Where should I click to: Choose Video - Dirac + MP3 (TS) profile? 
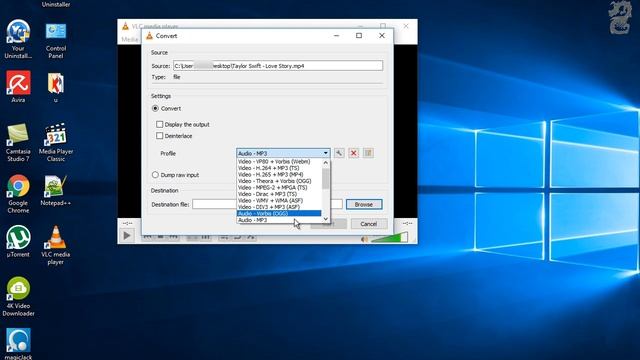[x=279, y=194]
